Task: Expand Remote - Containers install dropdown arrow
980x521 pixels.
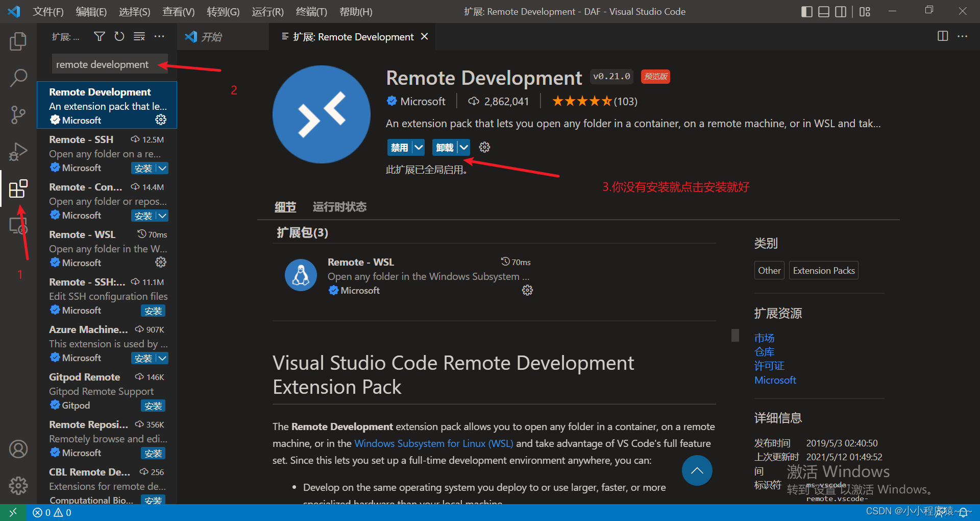Action: pos(162,216)
